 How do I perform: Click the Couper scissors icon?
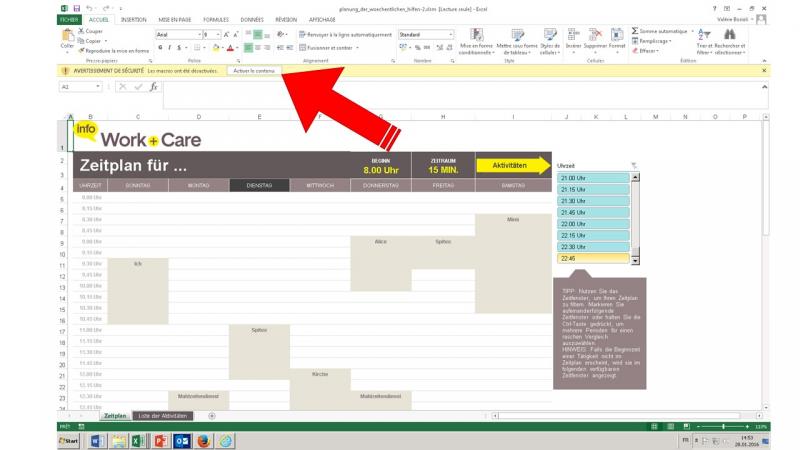click(x=81, y=31)
